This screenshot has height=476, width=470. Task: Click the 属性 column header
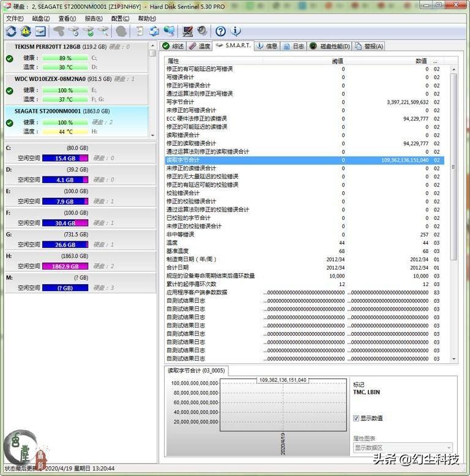pyautogui.click(x=214, y=61)
